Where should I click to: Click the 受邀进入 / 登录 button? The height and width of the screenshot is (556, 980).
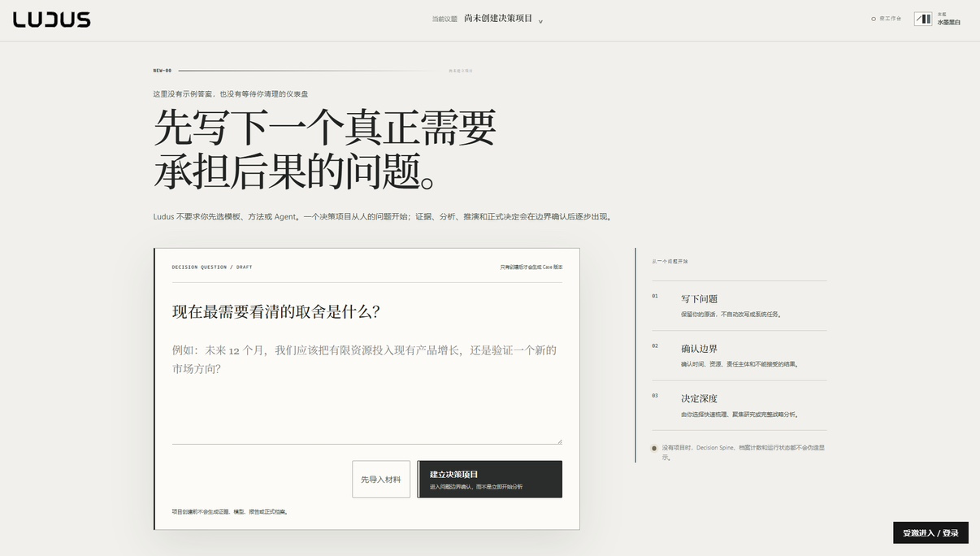pos(930,533)
